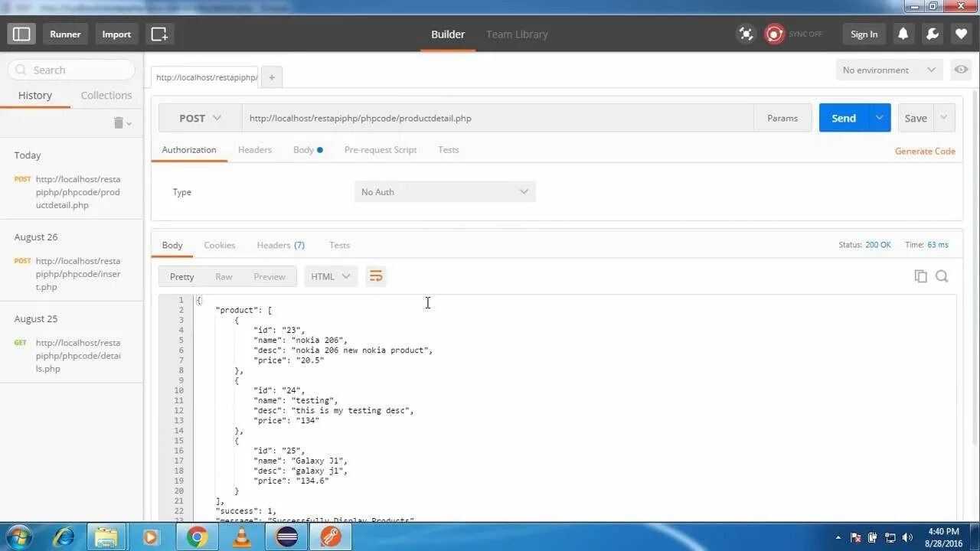Search the response body magnifier icon
This screenshot has height=551, width=980.
942,276
